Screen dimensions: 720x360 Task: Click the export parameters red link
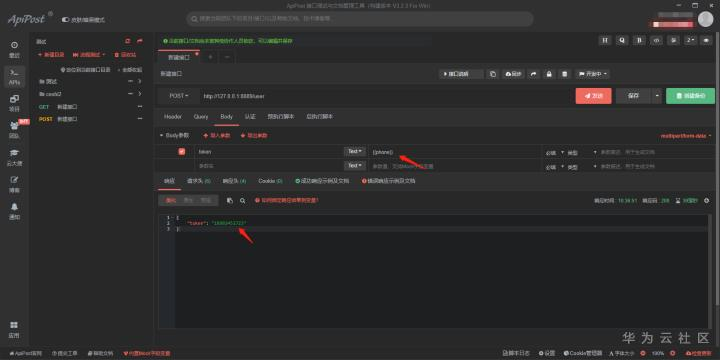pyautogui.click(x=254, y=136)
